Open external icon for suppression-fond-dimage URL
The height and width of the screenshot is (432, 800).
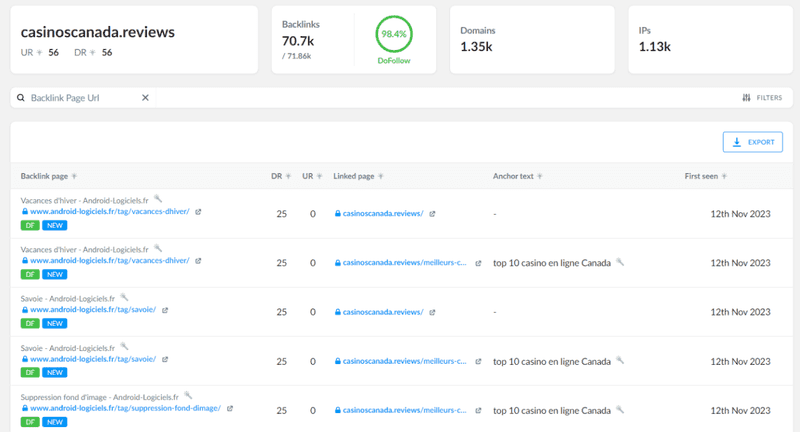(230, 409)
